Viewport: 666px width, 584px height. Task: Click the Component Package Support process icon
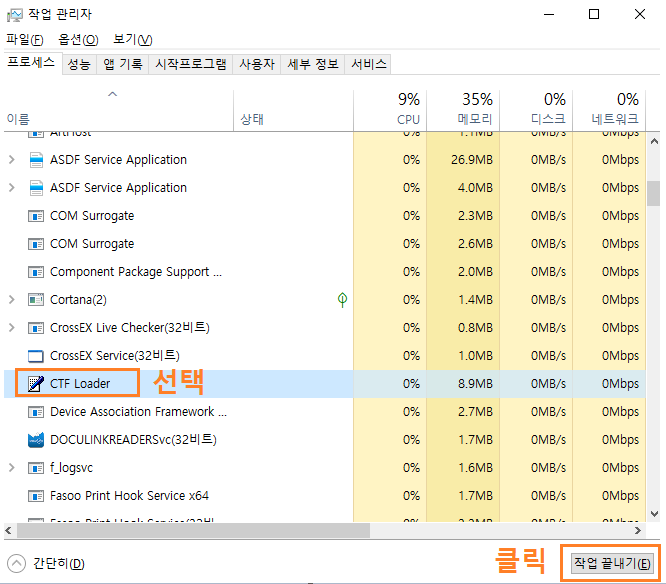tap(36, 272)
